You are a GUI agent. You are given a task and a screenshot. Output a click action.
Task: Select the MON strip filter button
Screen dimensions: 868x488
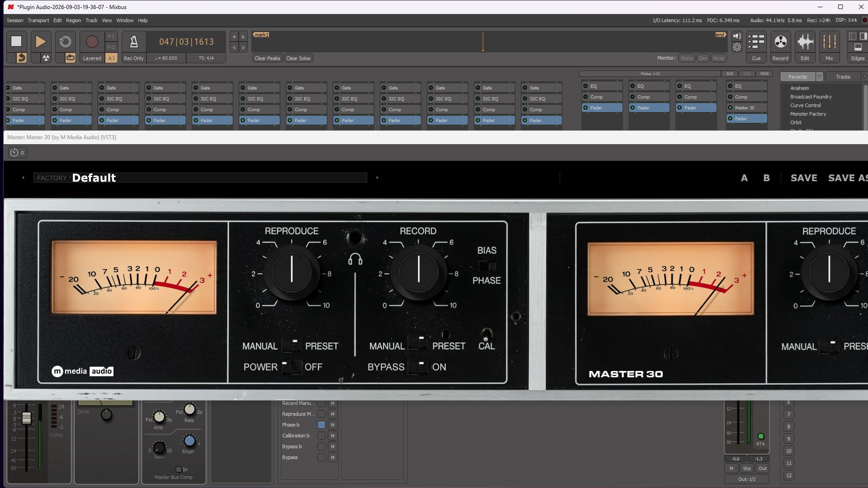764,74
